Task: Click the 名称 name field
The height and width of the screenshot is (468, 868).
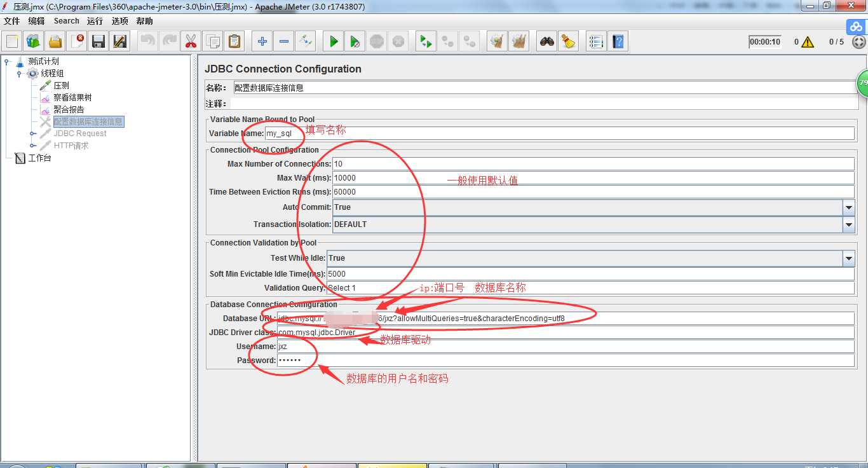Action: 545,88
